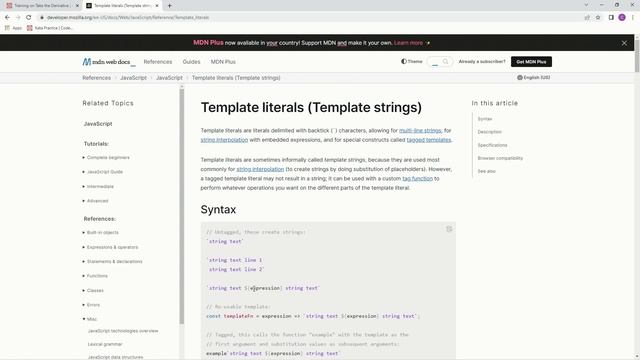640x360 pixels.
Task: Expand the Classes reference section
Action: pyautogui.click(x=95, y=291)
